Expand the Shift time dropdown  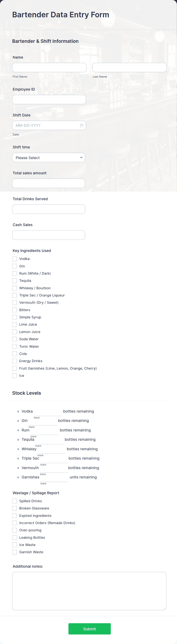coord(49,158)
